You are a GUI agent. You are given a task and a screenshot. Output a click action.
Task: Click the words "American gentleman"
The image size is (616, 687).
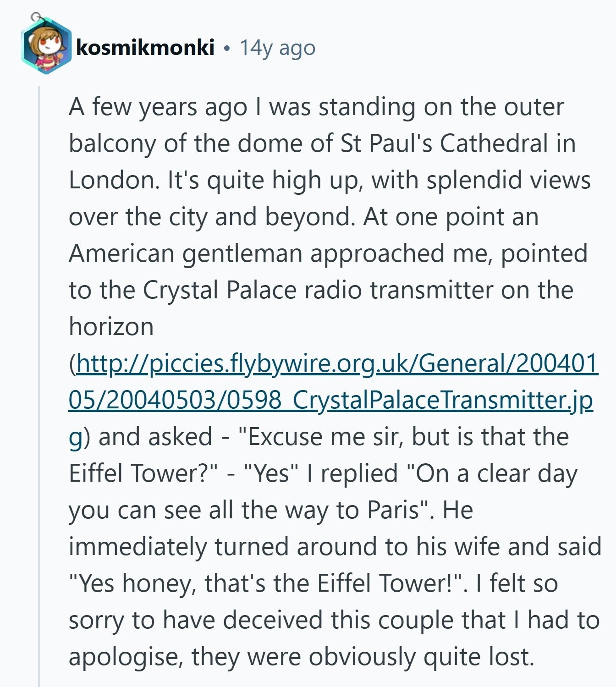click(186, 253)
